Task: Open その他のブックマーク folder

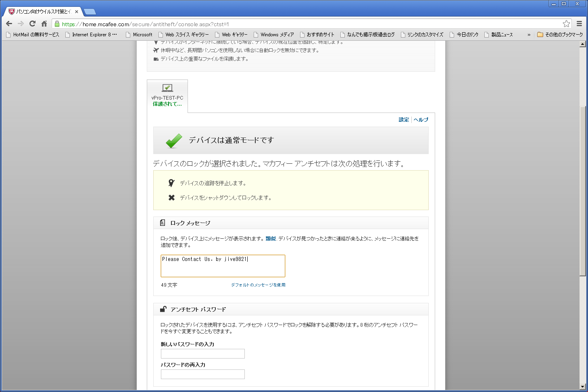Action: tap(560, 35)
